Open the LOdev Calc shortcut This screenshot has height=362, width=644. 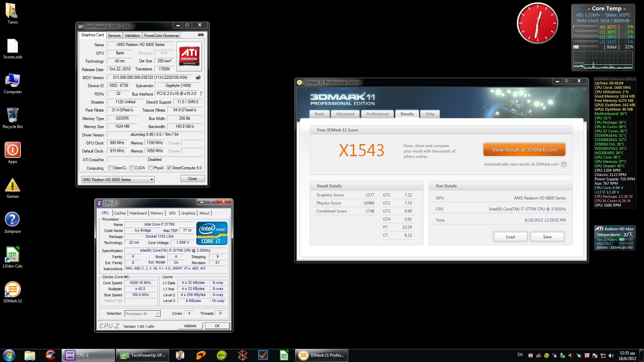12,258
